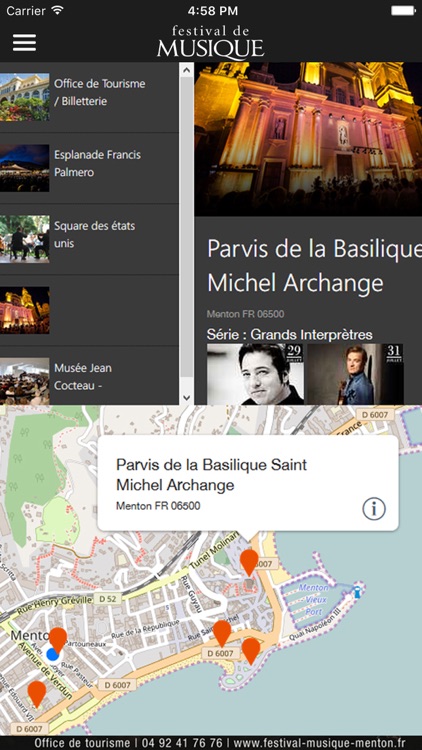The image size is (422, 750).
Task: Select the map pin near Menton label
Action: (58, 640)
